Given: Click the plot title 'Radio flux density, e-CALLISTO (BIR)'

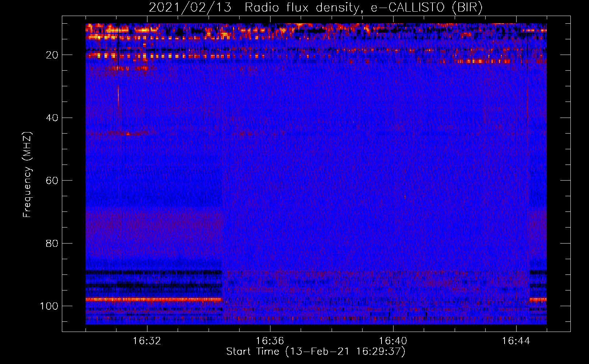Looking at the screenshot, I should click(363, 8).
